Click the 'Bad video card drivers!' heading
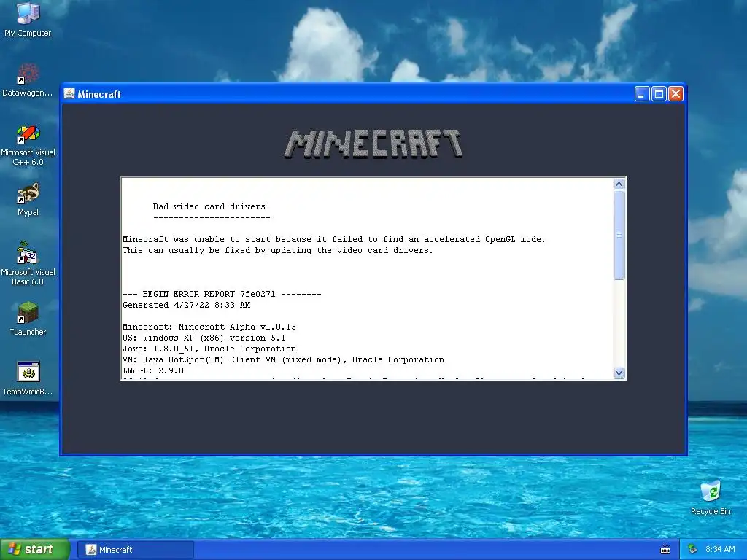747x560 pixels. point(211,206)
